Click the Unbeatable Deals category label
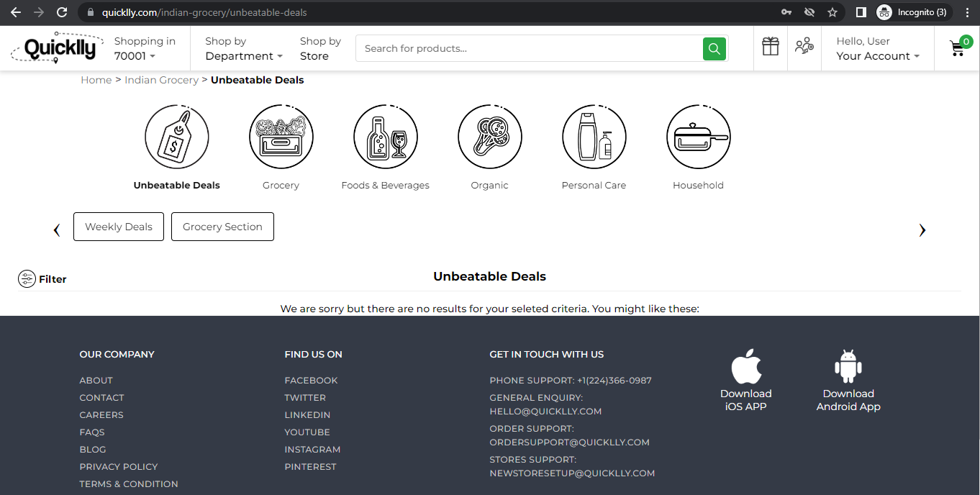The height and width of the screenshot is (495, 980). click(177, 186)
